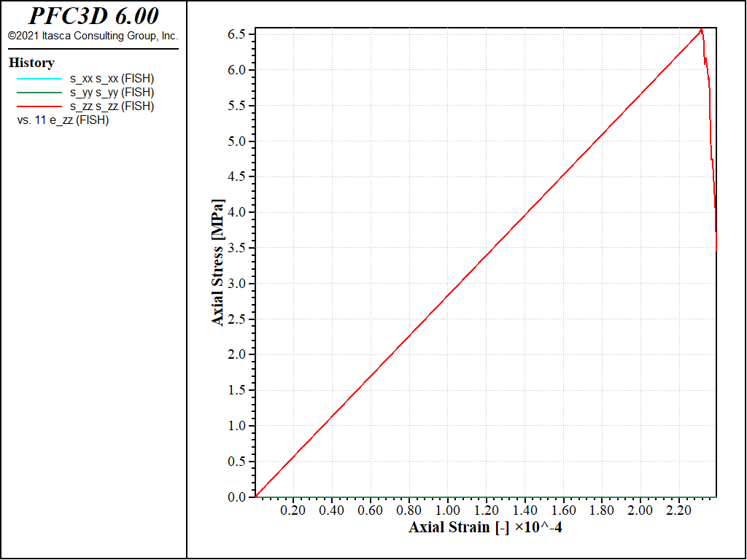Click the Itasca Consulting Group copyright line

coord(93,36)
